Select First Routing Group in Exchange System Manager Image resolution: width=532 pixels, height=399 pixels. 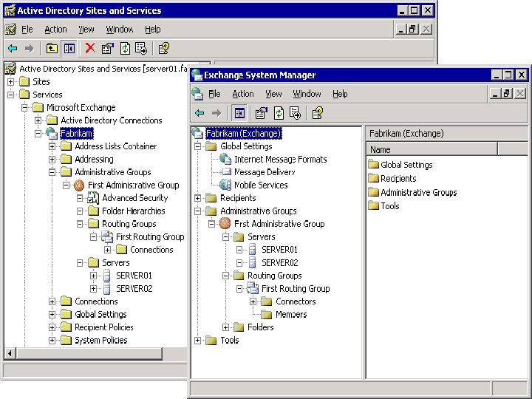pos(296,289)
